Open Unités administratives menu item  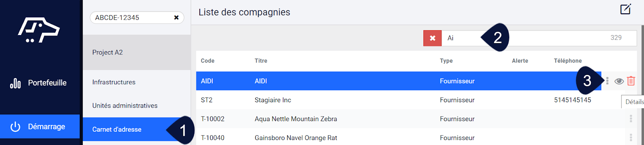125,106
